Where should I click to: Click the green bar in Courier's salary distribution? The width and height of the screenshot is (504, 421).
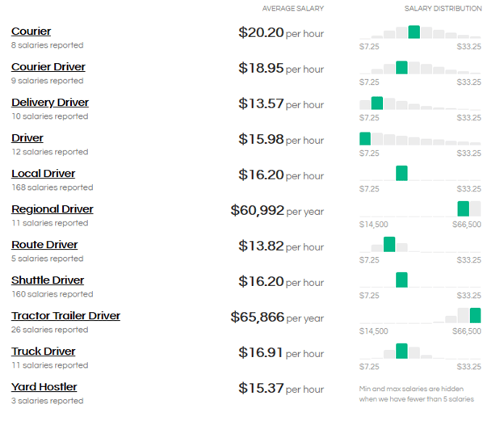tap(414, 32)
